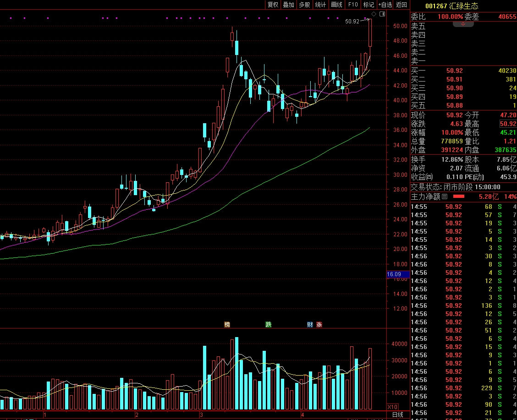Toggle 复权 price adjustment
The width and height of the screenshot is (517, 420).
click(x=273, y=5)
